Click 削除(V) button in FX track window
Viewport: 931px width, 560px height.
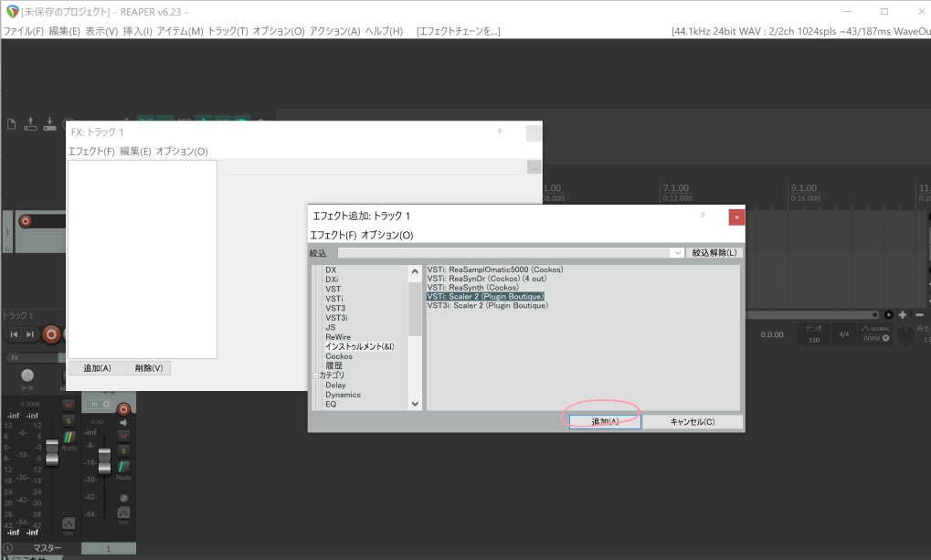point(148,368)
